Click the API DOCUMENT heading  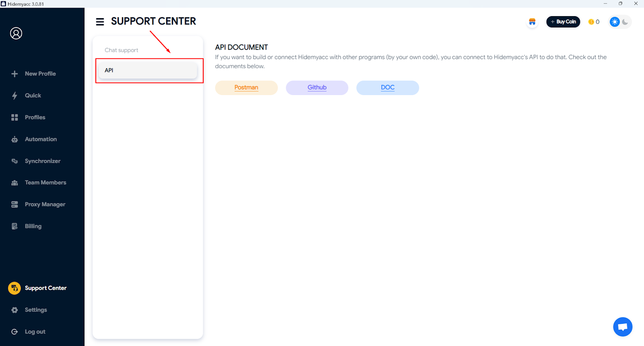[242, 48]
